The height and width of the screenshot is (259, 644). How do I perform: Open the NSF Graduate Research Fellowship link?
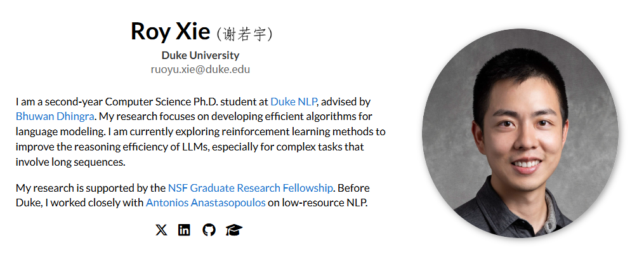(250, 188)
